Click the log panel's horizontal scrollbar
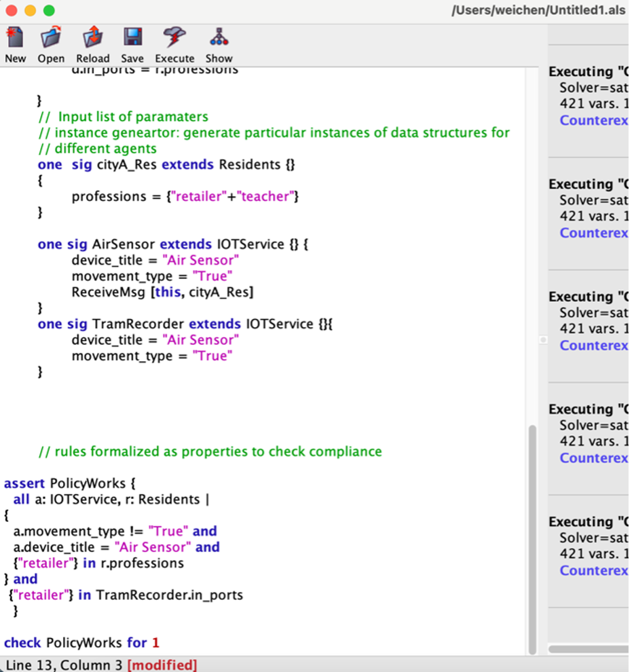This screenshot has width=630, height=672. tap(588, 649)
